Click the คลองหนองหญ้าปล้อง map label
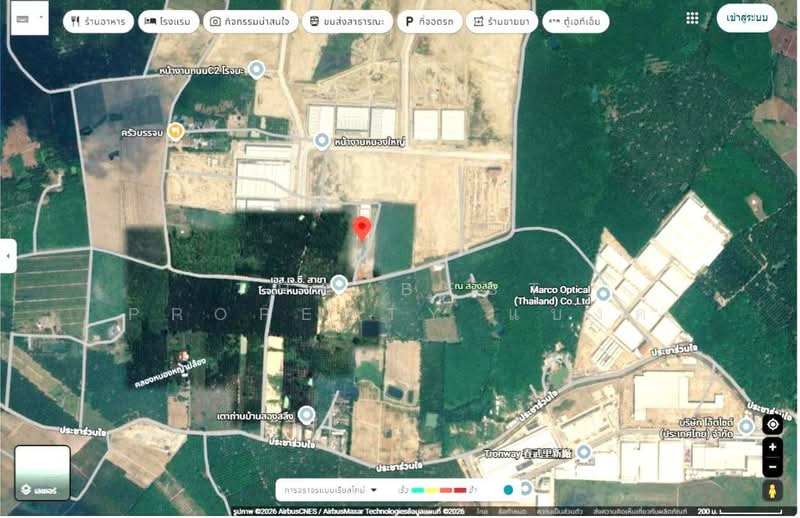The image size is (800, 518). click(x=170, y=373)
